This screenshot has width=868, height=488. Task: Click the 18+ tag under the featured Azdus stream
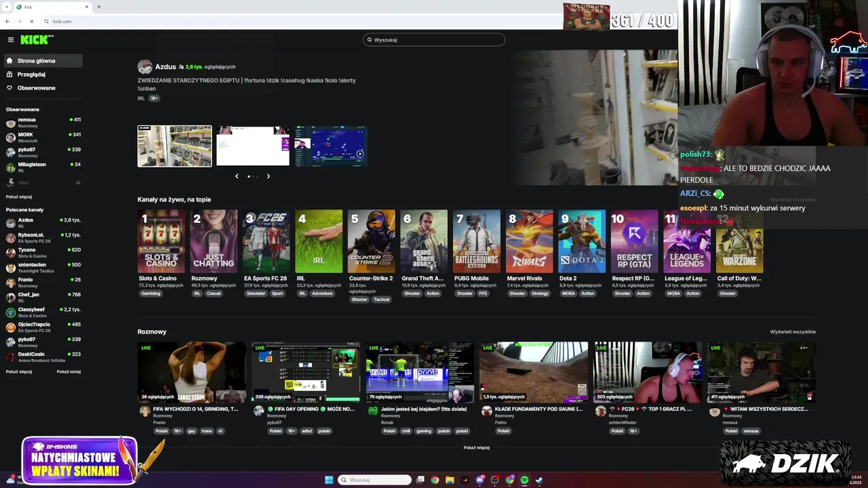(154, 98)
